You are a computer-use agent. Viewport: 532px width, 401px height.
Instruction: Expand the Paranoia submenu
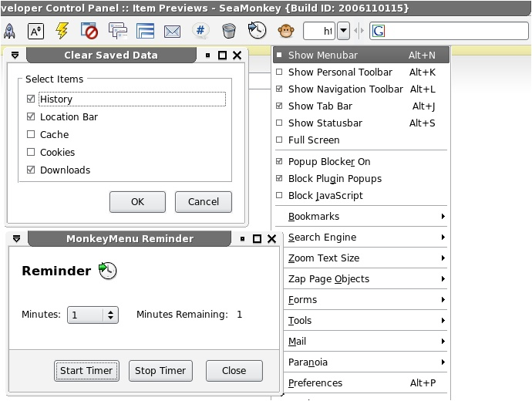[366, 362]
